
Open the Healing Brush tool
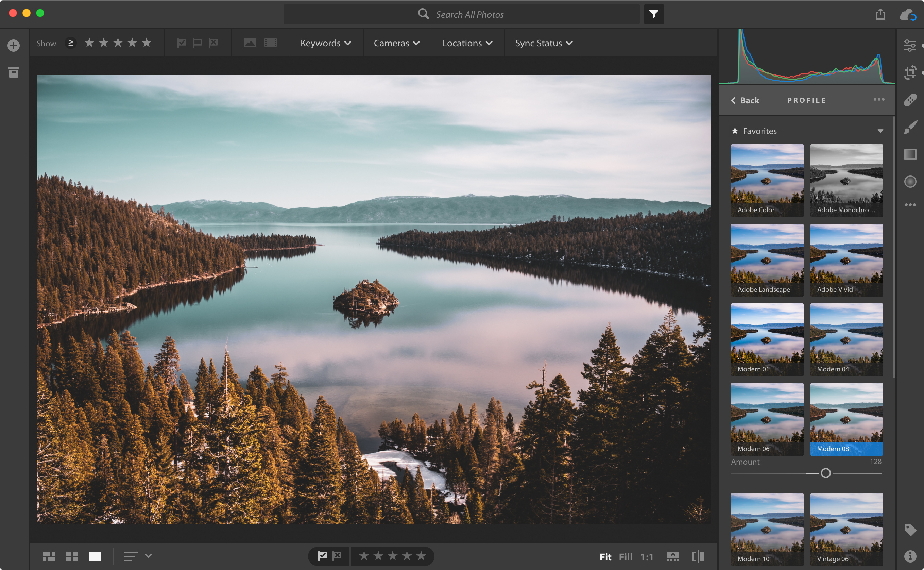click(x=911, y=99)
